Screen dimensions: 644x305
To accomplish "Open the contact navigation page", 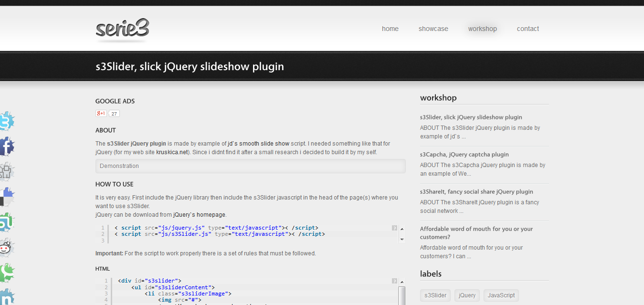I will pos(528,29).
